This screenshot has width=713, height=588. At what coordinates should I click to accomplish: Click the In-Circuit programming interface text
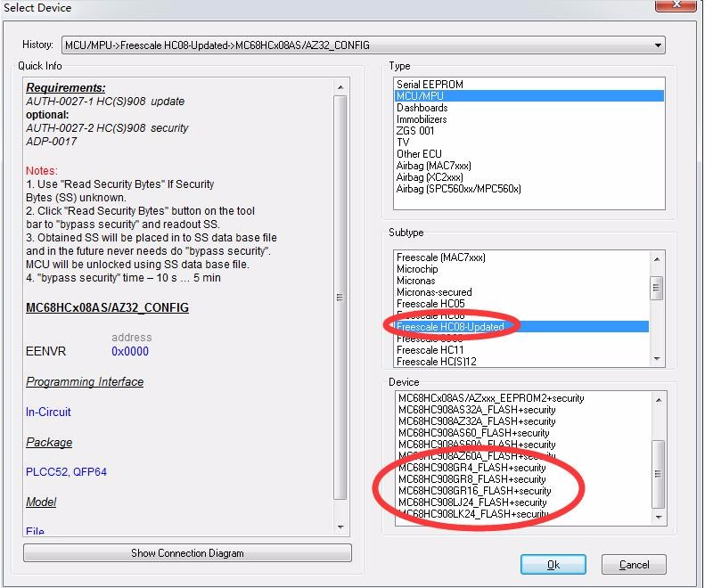[48, 412]
